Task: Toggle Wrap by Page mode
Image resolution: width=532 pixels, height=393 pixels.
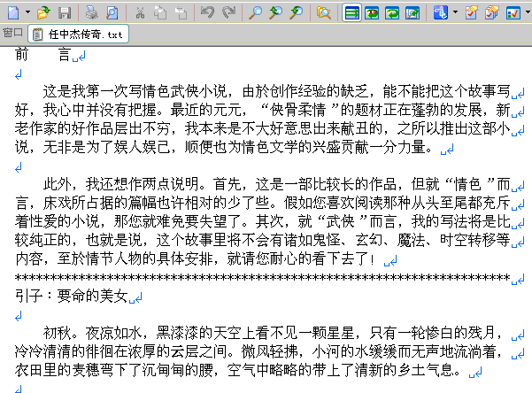Action: click(x=412, y=13)
